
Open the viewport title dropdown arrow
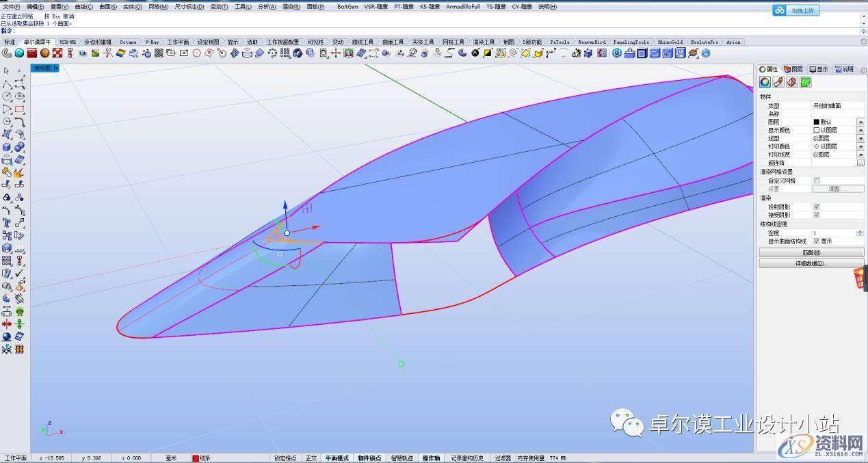point(57,68)
